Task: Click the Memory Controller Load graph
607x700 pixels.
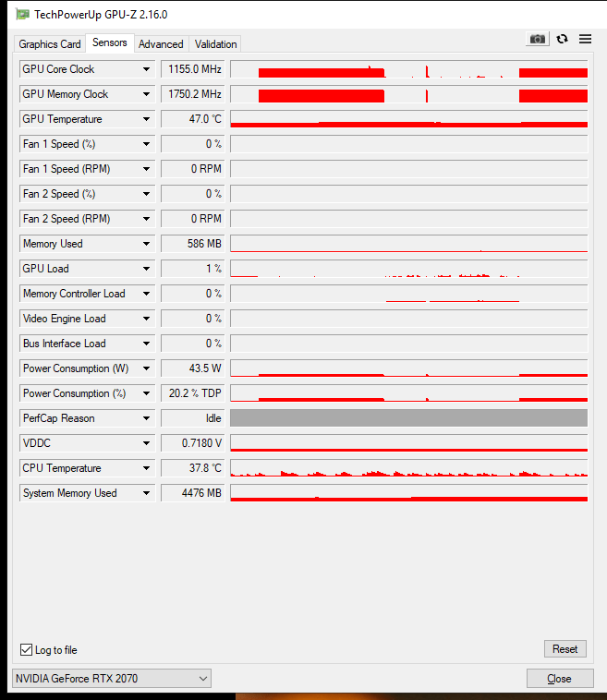Action: coord(409,294)
